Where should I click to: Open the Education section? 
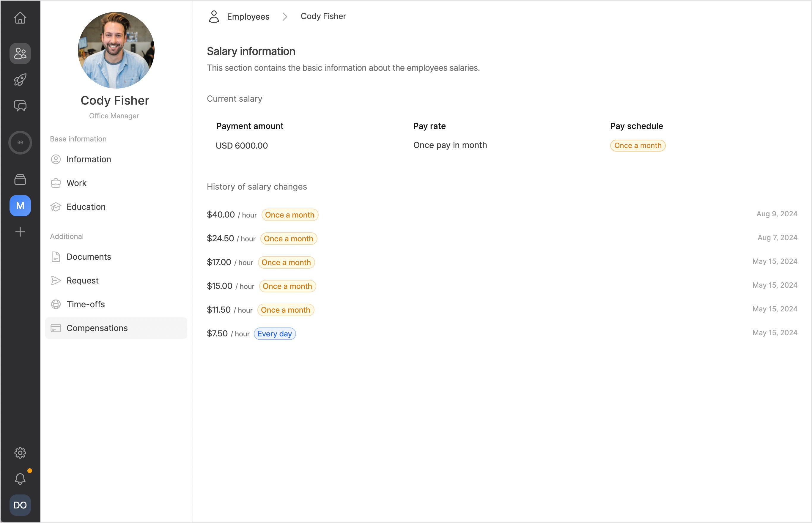tap(86, 207)
